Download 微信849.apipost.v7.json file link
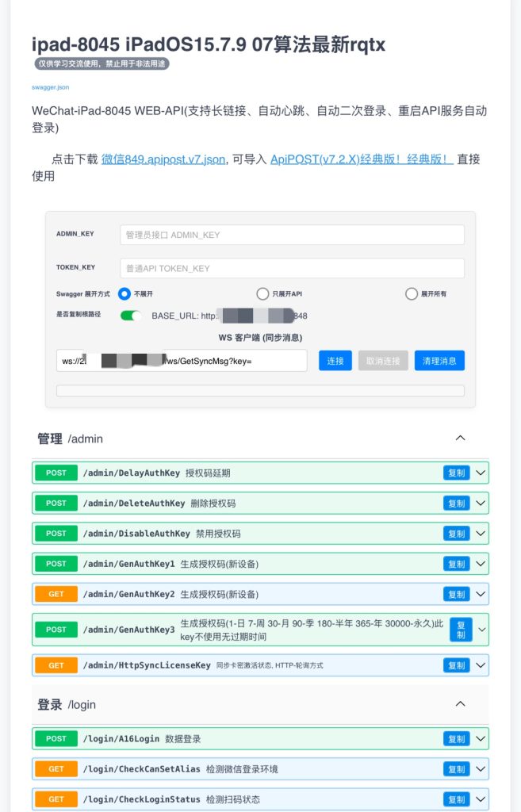The height and width of the screenshot is (812, 521). coord(163,159)
